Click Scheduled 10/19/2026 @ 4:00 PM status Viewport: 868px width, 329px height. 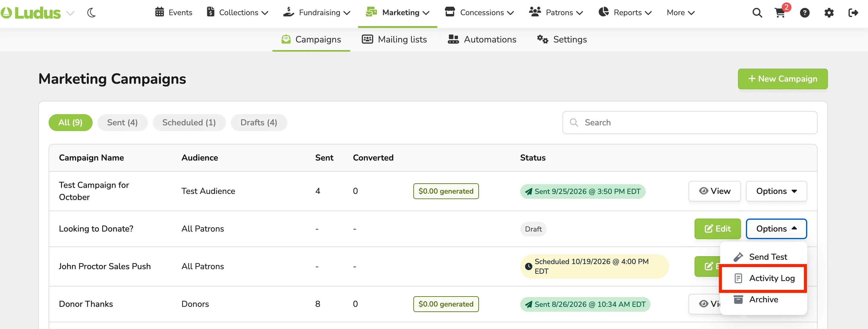(x=594, y=266)
